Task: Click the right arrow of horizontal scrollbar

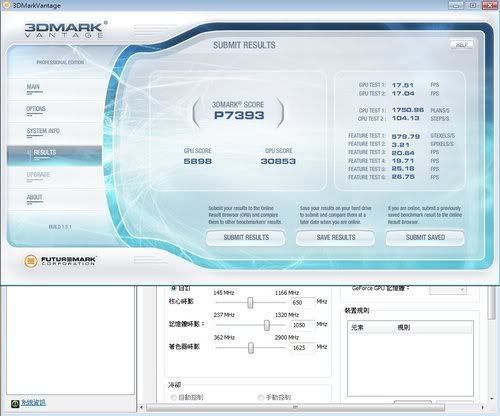Action: (482, 407)
